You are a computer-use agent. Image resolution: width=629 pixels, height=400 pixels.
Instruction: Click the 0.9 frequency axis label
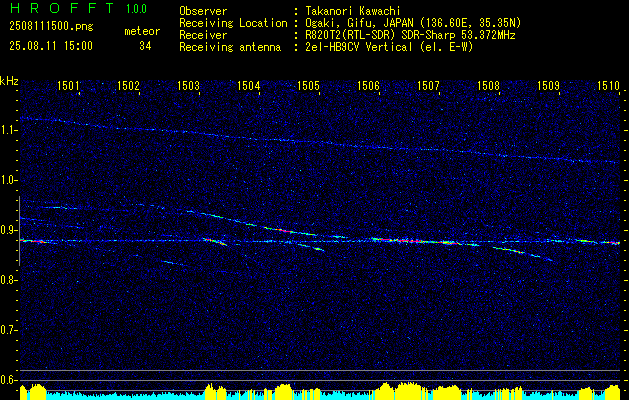(7, 230)
